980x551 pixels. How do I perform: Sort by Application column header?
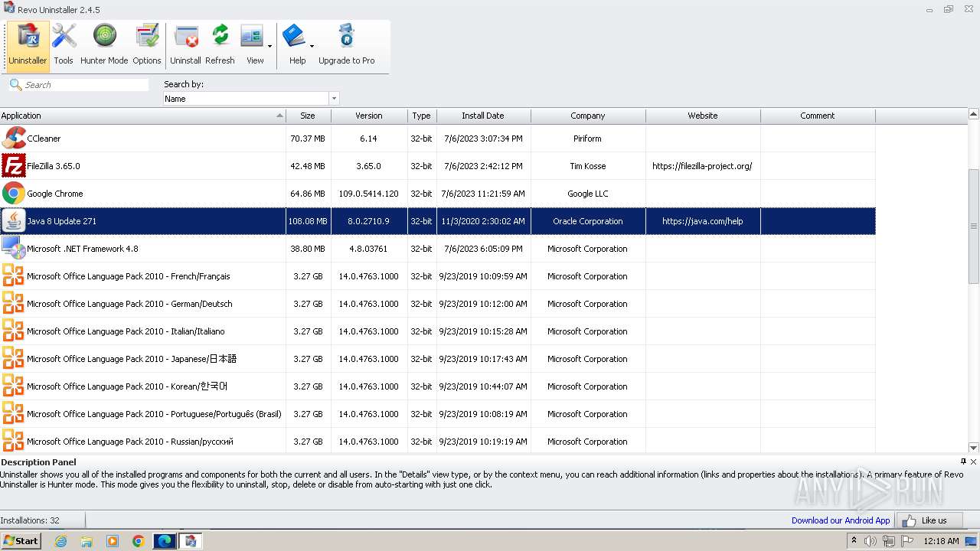click(142, 116)
